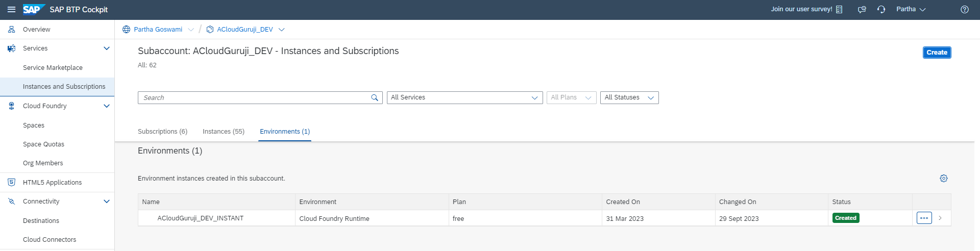Collapse the Cloud Foundry section

(x=107, y=106)
